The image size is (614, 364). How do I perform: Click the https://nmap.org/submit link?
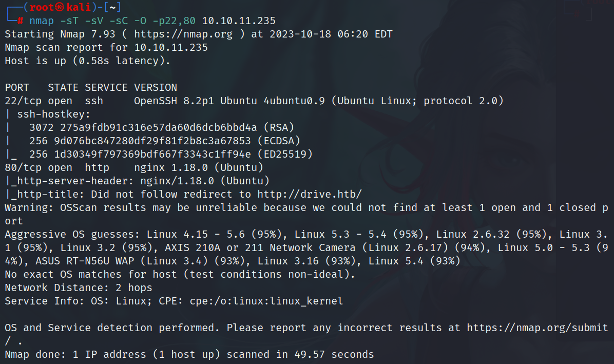click(x=537, y=328)
